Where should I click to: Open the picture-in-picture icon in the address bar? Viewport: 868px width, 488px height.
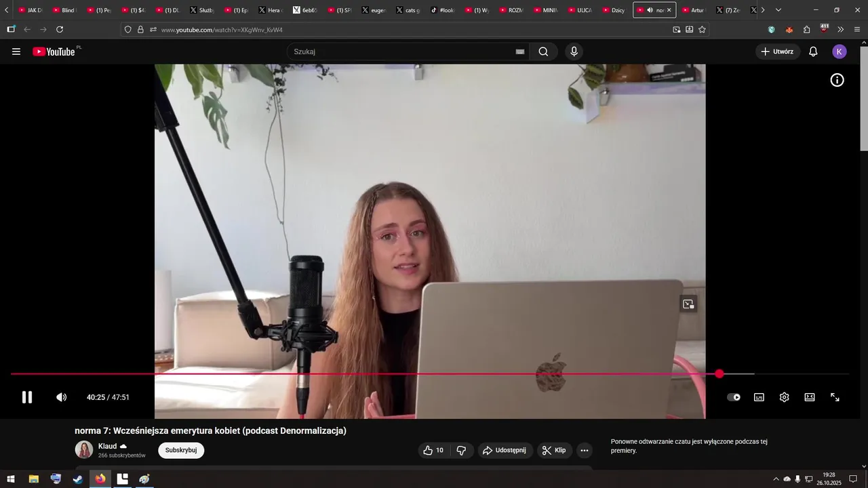[676, 30]
